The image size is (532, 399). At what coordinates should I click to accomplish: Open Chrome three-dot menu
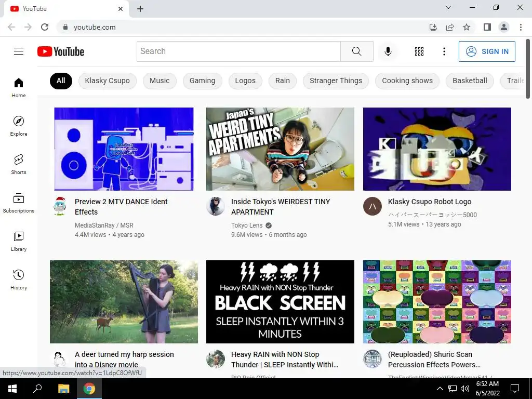(x=521, y=27)
